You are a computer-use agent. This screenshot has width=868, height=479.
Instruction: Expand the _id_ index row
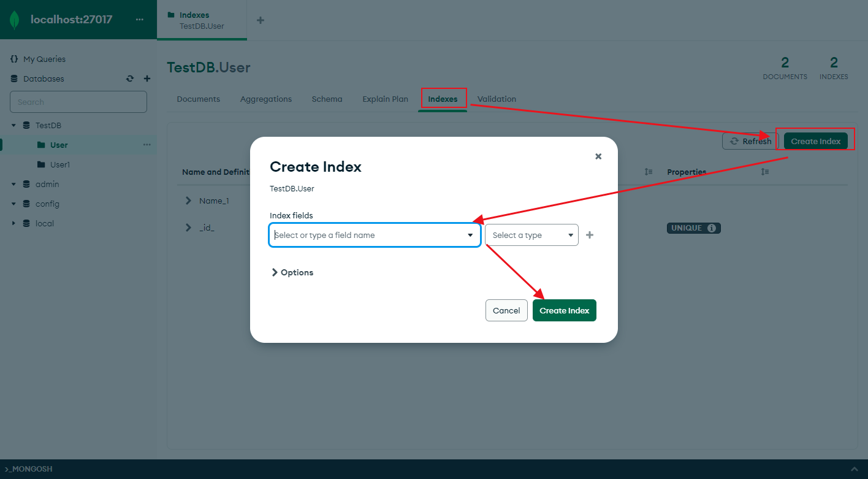click(x=188, y=228)
